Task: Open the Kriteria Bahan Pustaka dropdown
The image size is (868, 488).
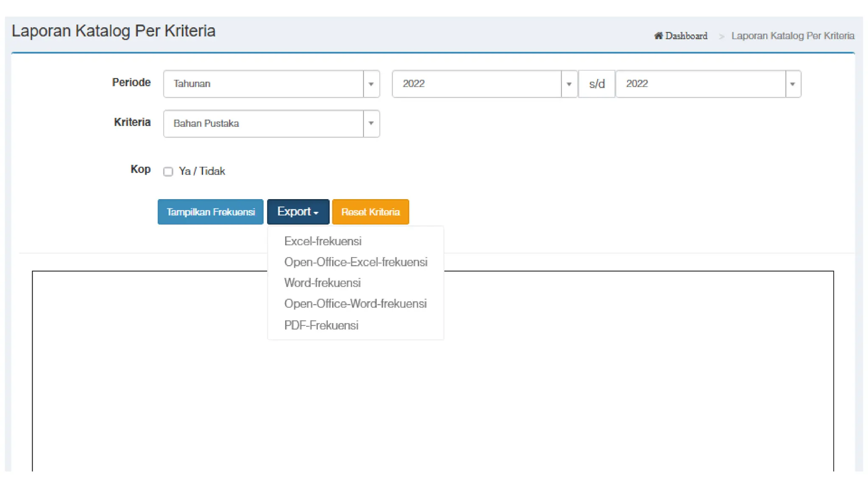Action: tap(271, 124)
